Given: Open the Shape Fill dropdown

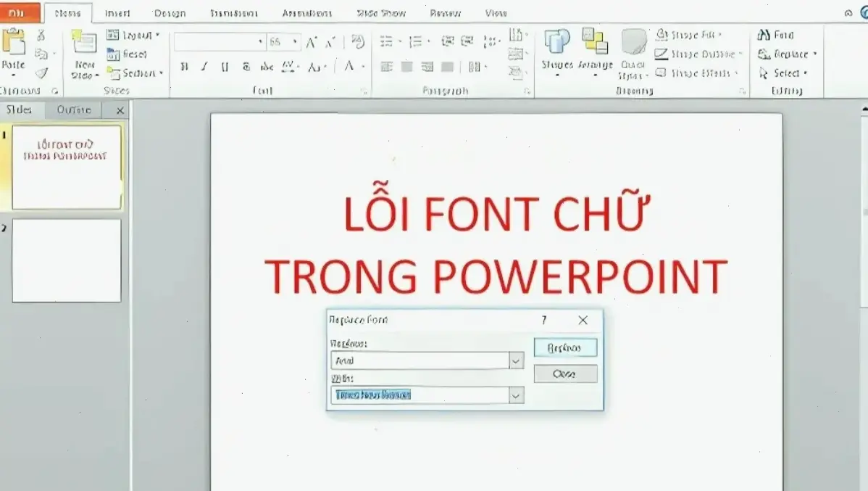Looking at the screenshot, I should click(x=688, y=35).
